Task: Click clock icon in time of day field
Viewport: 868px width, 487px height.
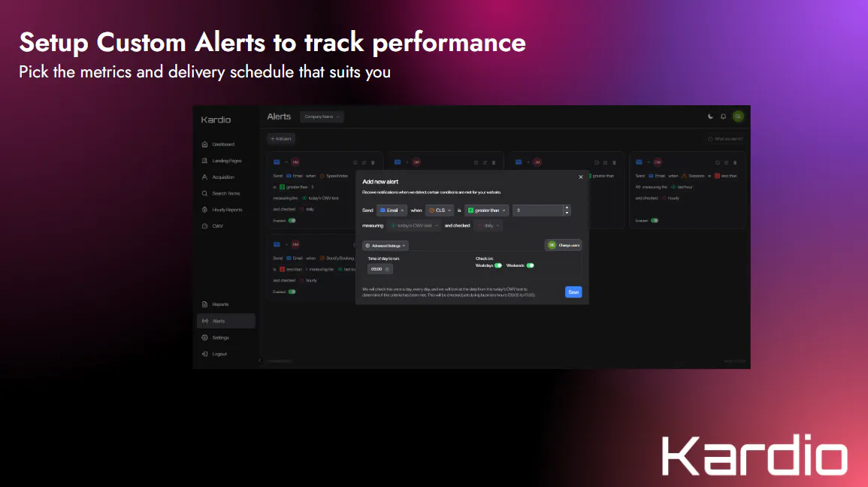Action: point(387,269)
